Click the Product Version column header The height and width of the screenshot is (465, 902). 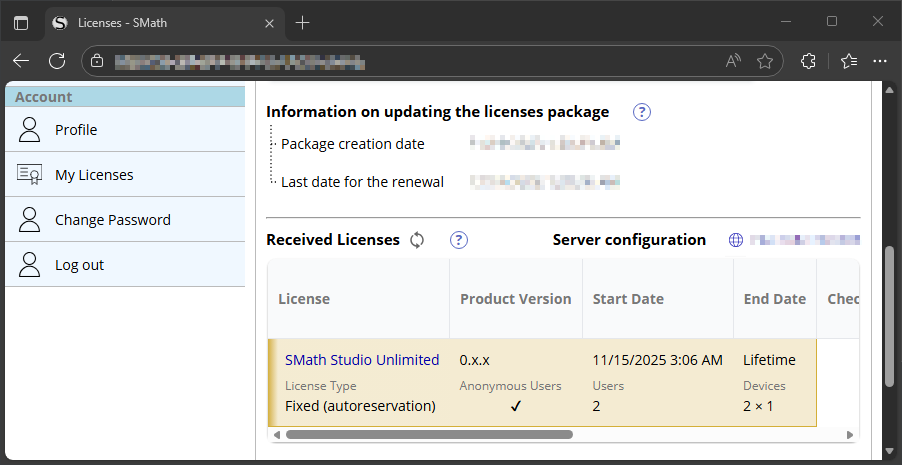tap(515, 299)
